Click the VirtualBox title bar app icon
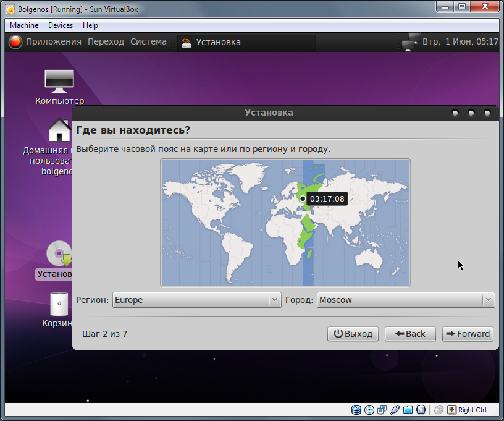Image resolution: width=504 pixels, height=421 pixels. (10, 9)
